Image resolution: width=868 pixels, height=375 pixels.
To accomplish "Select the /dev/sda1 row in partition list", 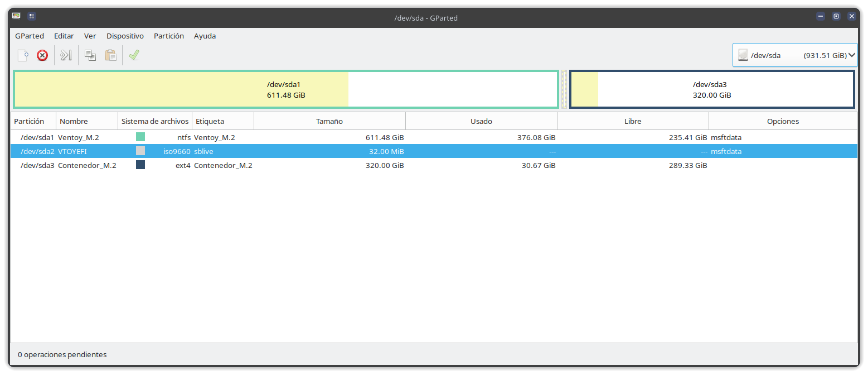I will point(434,137).
